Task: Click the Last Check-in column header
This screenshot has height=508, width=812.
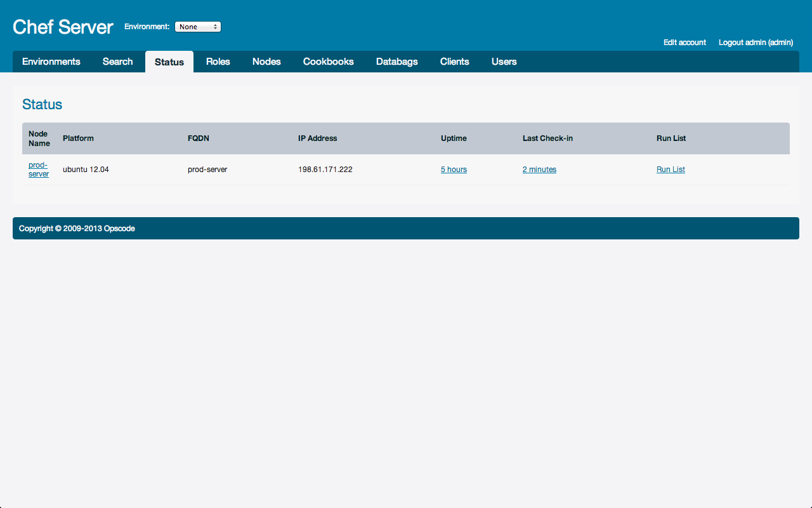Action: (547, 138)
